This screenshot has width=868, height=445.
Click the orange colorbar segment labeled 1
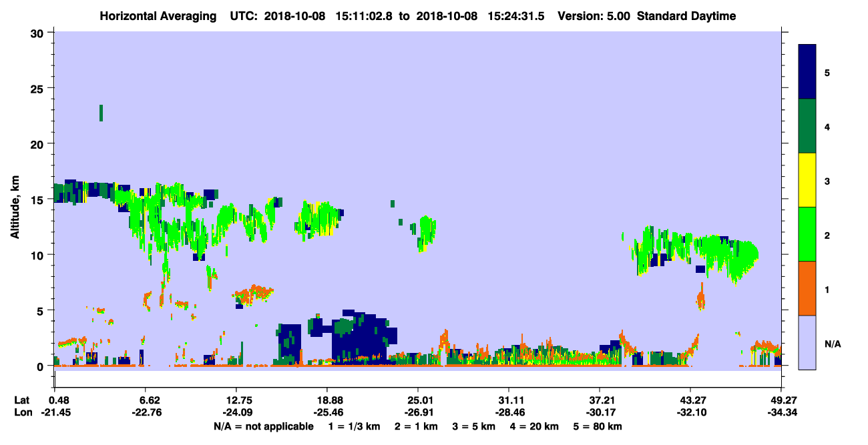[807, 288]
